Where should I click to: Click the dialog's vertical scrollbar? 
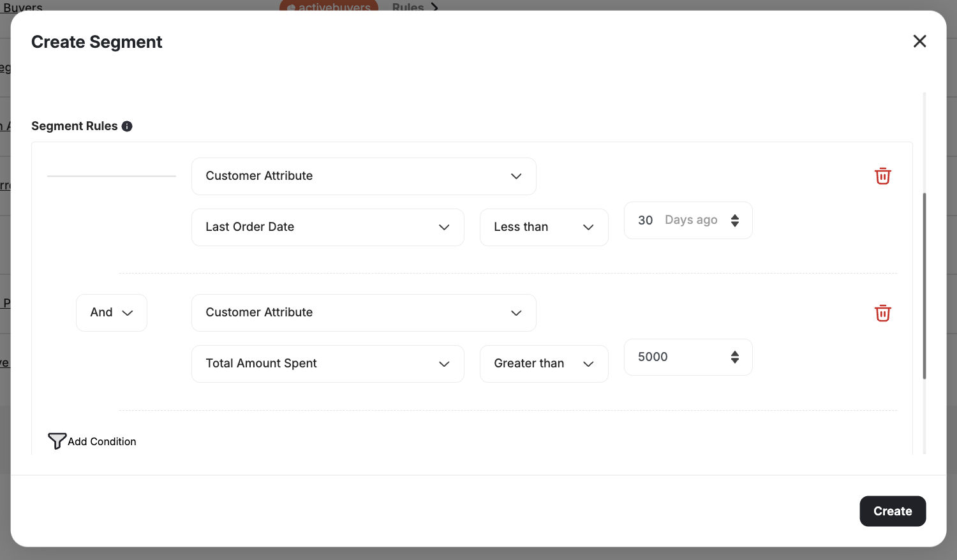(924, 286)
